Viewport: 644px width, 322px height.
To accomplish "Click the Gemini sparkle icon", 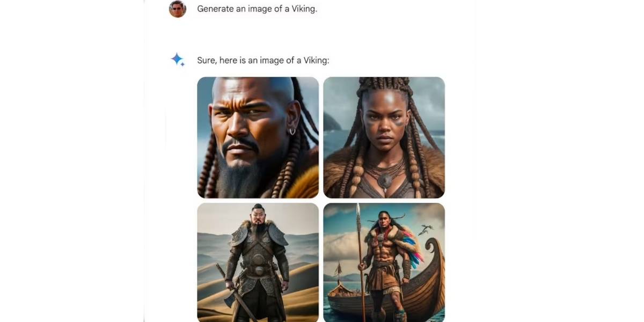I will [x=178, y=60].
